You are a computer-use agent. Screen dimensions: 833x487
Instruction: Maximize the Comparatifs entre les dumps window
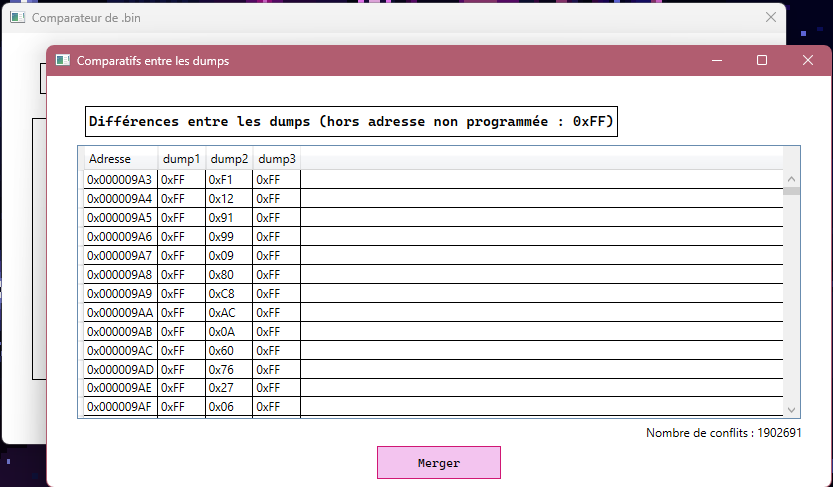pyautogui.click(x=762, y=61)
